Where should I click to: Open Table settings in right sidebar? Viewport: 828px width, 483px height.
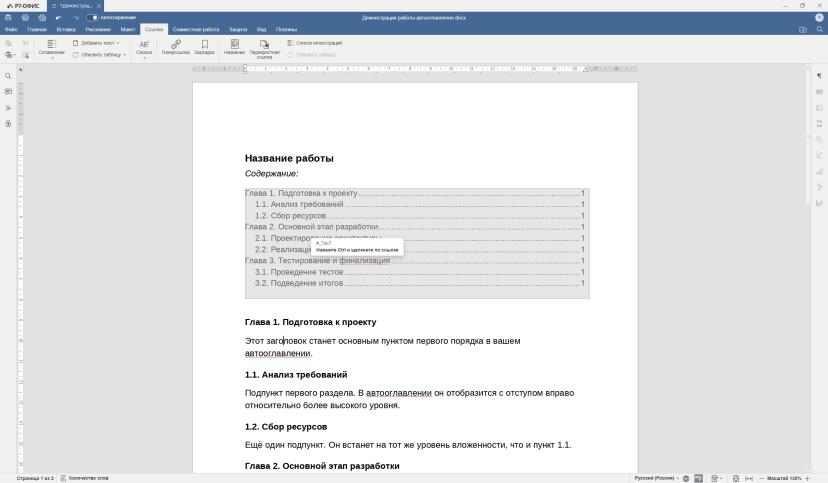click(x=819, y=92)
